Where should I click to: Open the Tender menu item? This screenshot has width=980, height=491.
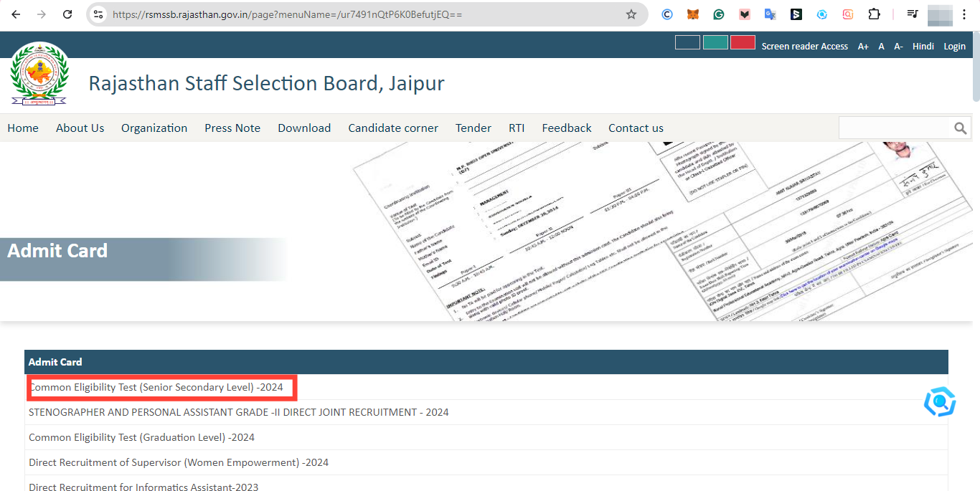[473, 128]
